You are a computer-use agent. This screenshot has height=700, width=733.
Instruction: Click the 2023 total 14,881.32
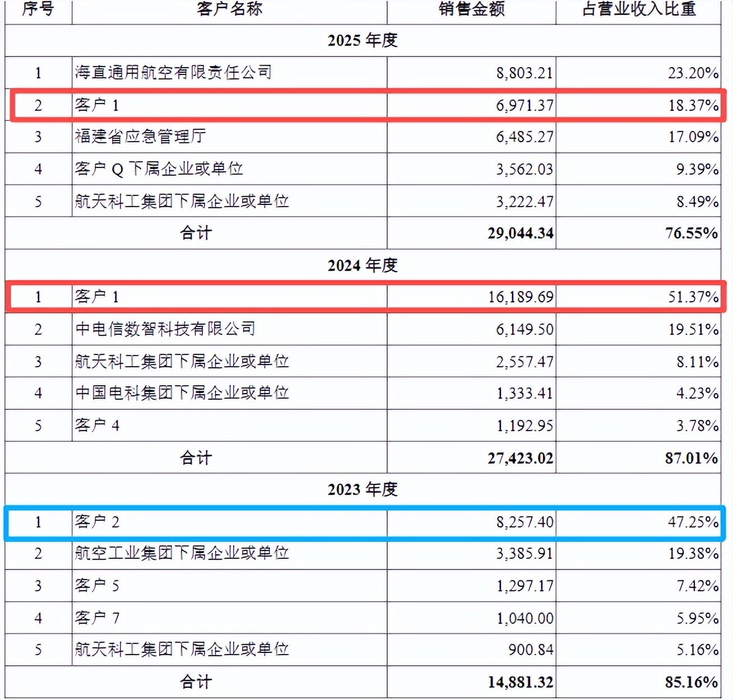point(521,682)
